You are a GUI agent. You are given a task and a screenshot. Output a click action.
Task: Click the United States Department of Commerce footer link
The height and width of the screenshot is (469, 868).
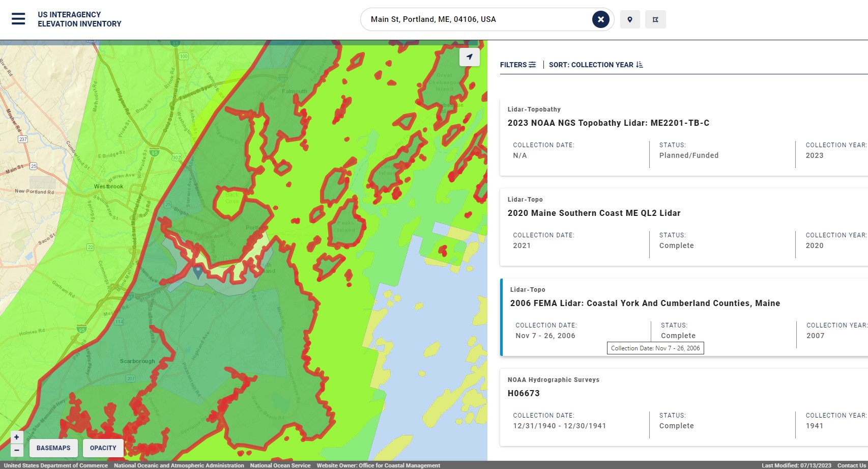pos(56,465)
